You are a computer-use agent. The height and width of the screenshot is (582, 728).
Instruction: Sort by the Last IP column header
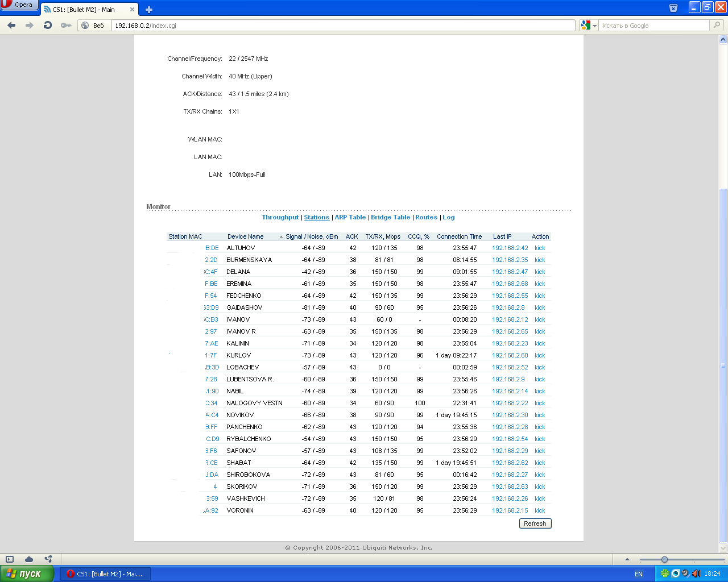tap(502, 236)
